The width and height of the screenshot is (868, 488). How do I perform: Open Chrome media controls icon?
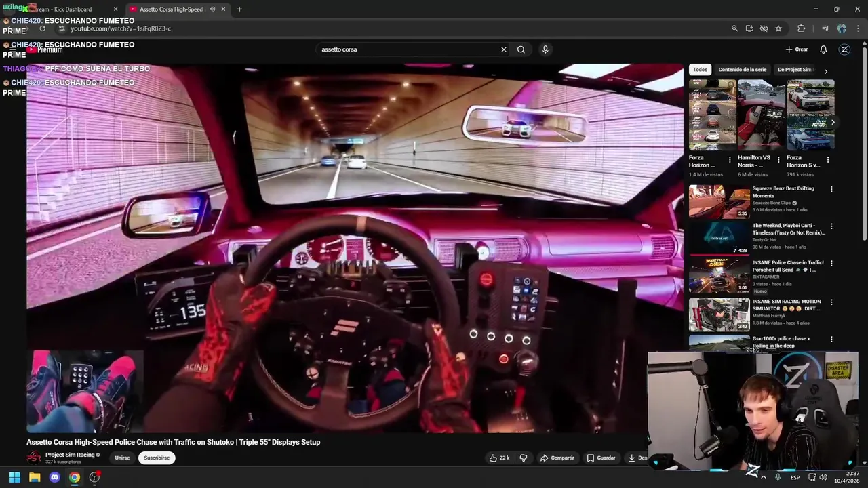click(x=825, y=28)
